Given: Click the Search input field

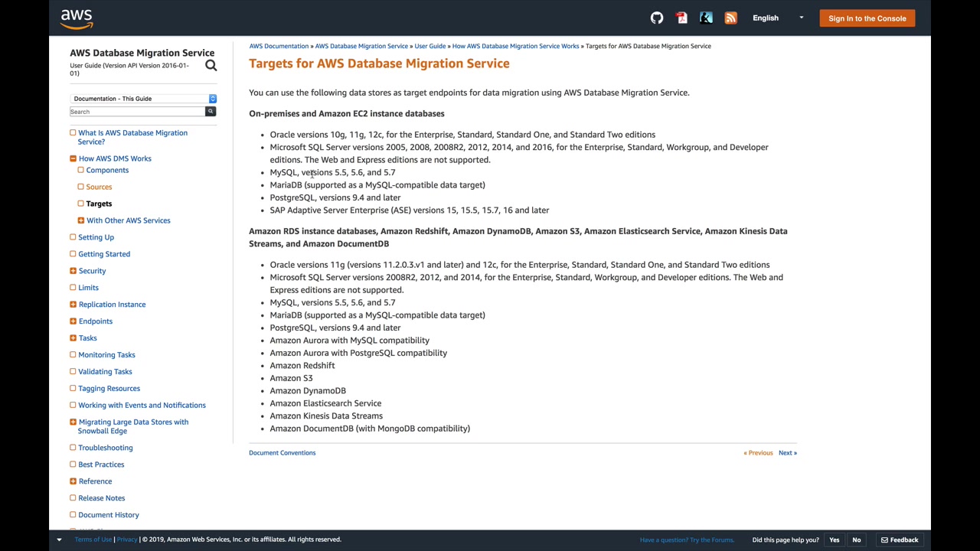Looking at the screenshot, I should [137, 112].
